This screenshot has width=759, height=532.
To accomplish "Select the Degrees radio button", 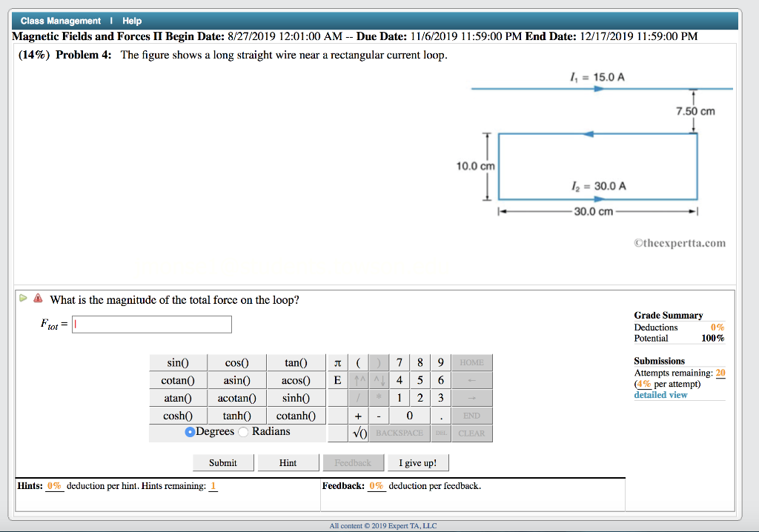I will tap(192, 432).
